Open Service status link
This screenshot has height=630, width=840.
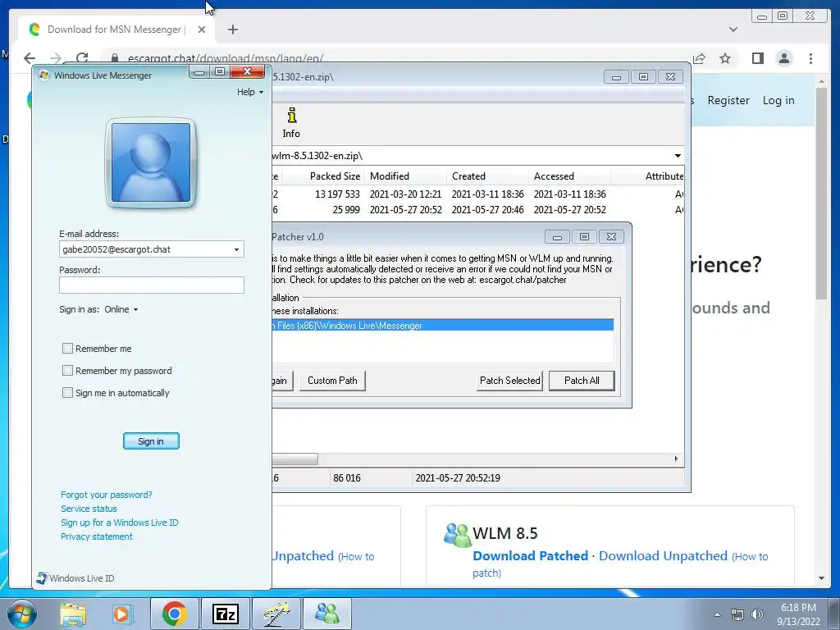click(89, 509)
